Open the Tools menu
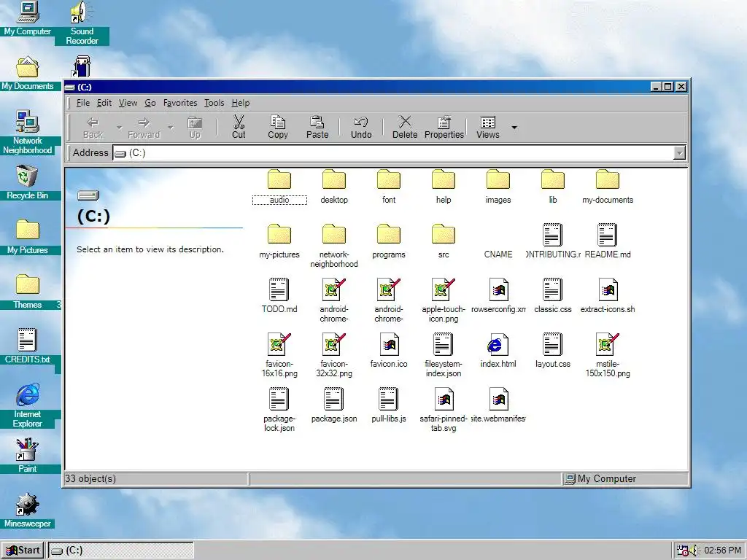Viewport: 747px width, 560px height. [214, 103]
